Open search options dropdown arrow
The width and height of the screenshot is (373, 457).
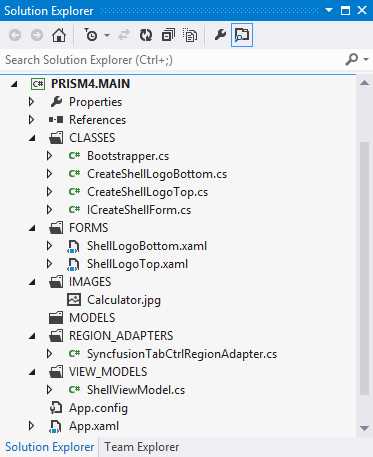coord(366,60)
